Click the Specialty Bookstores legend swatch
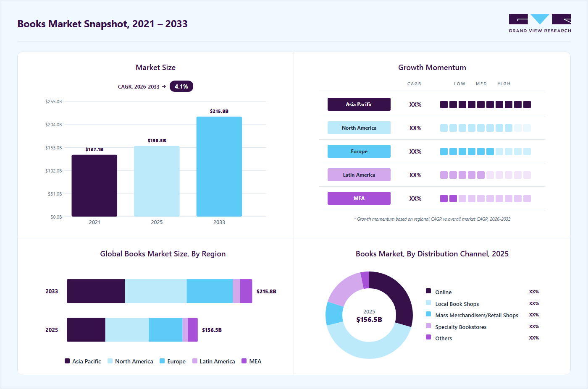 coord(428,326)
